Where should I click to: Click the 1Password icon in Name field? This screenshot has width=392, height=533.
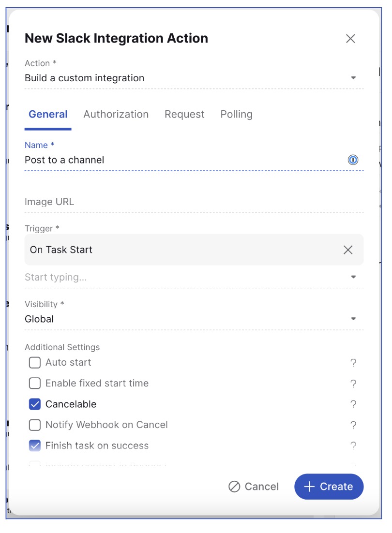point(353,160)
